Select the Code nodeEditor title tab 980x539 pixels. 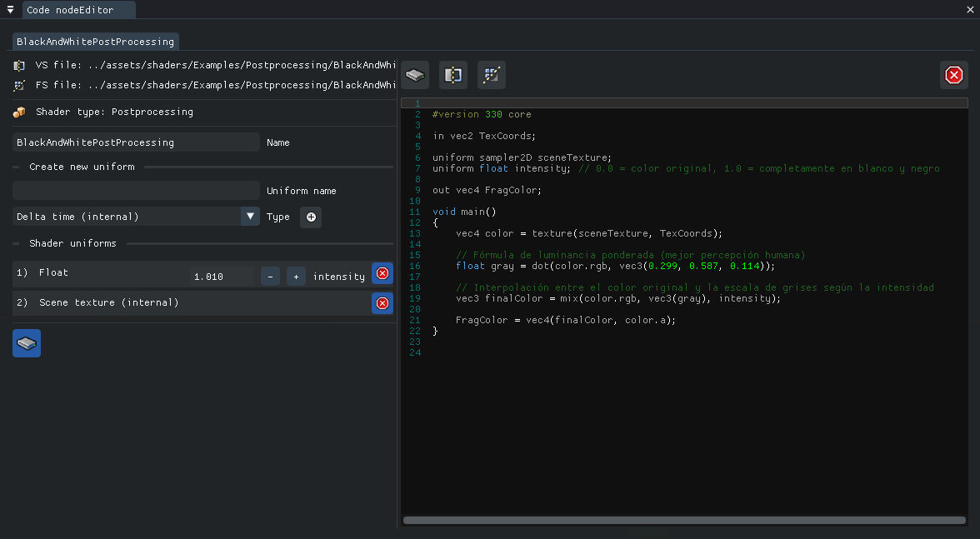pos(79,10)
